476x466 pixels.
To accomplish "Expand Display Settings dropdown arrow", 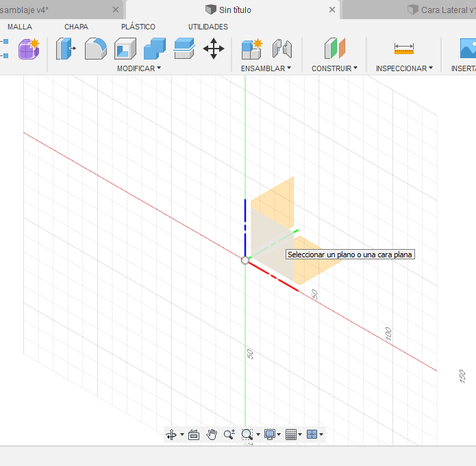I will [279, 435].
